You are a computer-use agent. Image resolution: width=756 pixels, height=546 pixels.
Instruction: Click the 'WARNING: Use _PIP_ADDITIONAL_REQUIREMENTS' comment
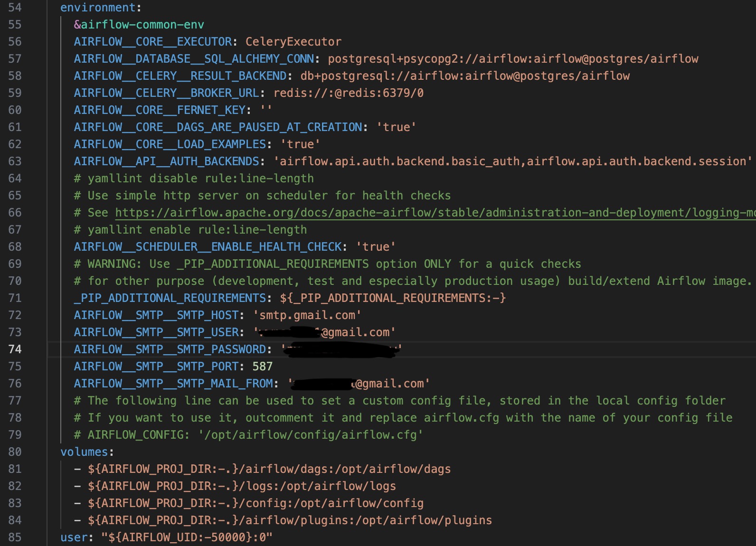click(328, 264)
